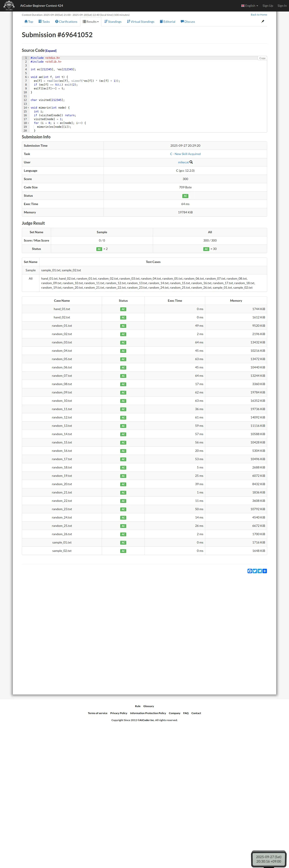Click memory 16352 KiB for random_10.txt
Viewport: 289px width, 868px height.
(x=258, y=401)
